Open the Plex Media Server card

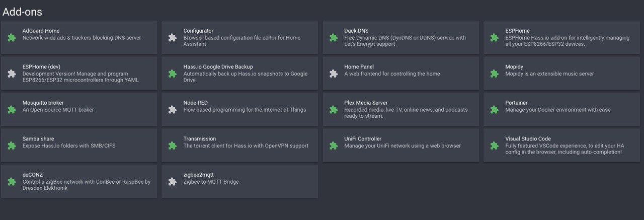[401, 109]
